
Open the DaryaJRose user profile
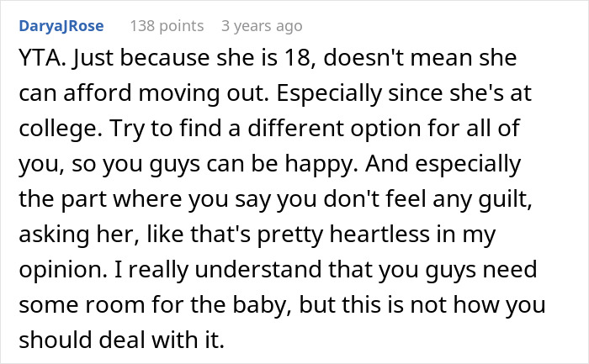click(61, 26)
